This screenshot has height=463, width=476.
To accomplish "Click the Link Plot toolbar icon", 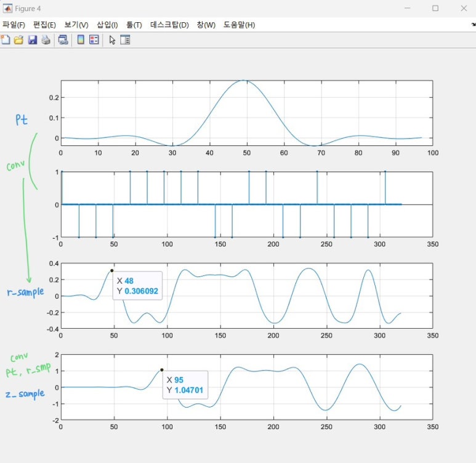I will tap(63, 40).
